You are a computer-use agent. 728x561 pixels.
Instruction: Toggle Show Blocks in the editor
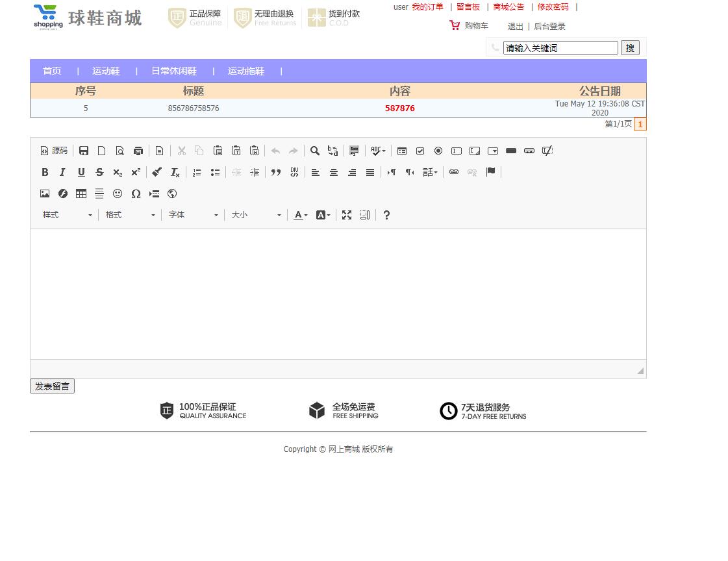coord(364,215)
